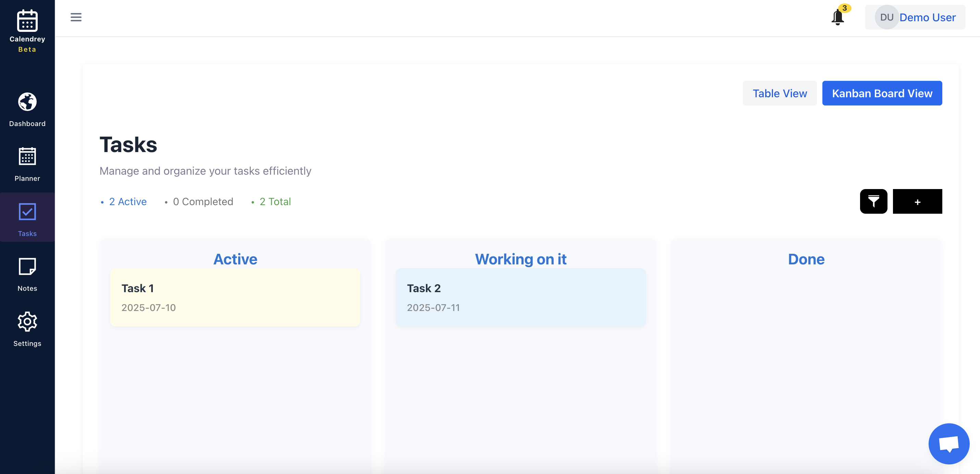This screenshot has width=980, height=474.
Task: Open the Settings gear icon
Action: pos(27,322)
